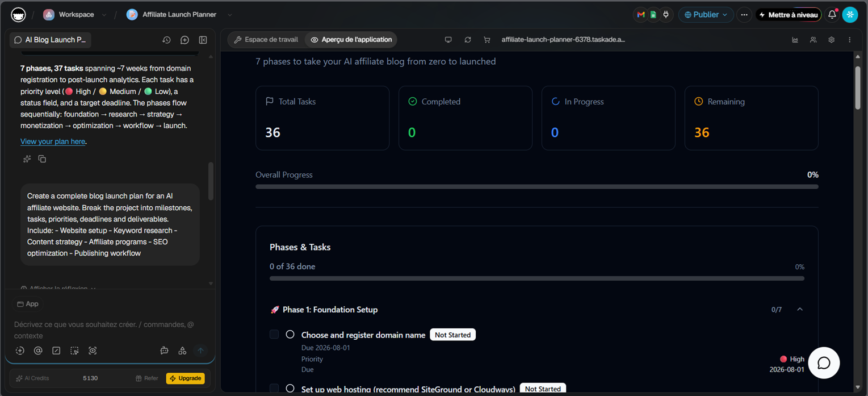Screen dimensions: 868x396
Task: Click the plug integrations icon
Action: (666, 15)
